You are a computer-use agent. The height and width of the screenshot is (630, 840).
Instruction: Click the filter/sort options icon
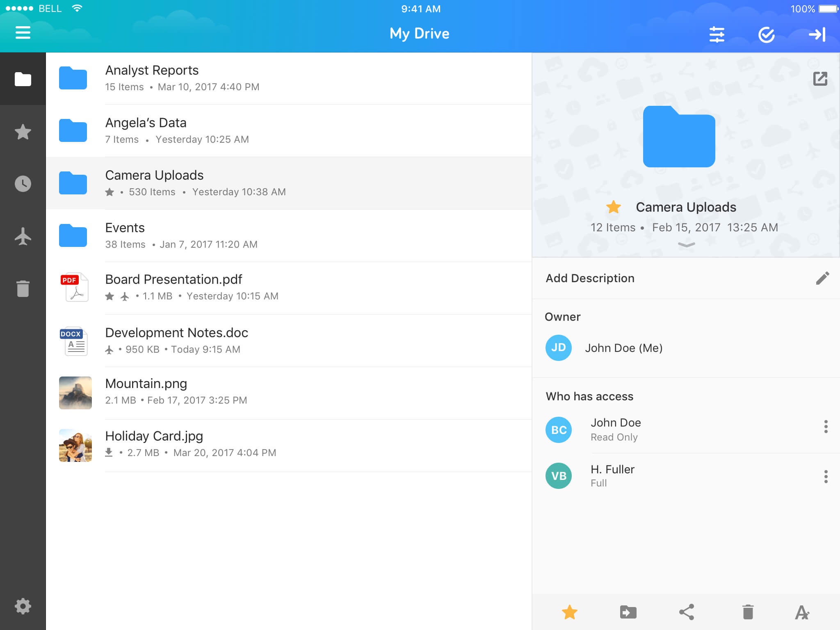(718, 33)
